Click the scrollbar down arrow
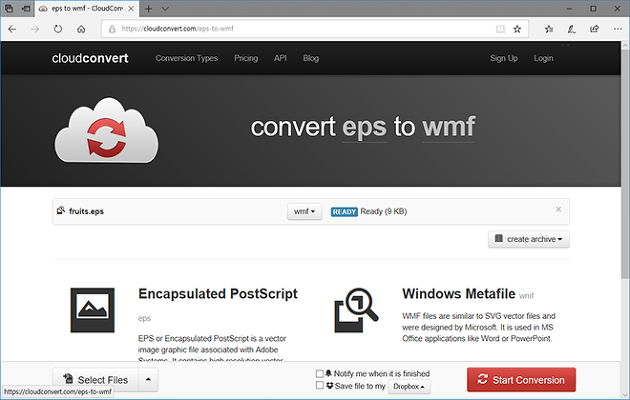This screenshot has width=630, height=400. [x=625, y=395]
